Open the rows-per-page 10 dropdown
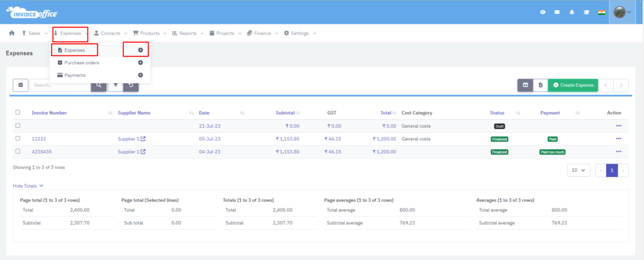The image size is (644, 260). 579,171
